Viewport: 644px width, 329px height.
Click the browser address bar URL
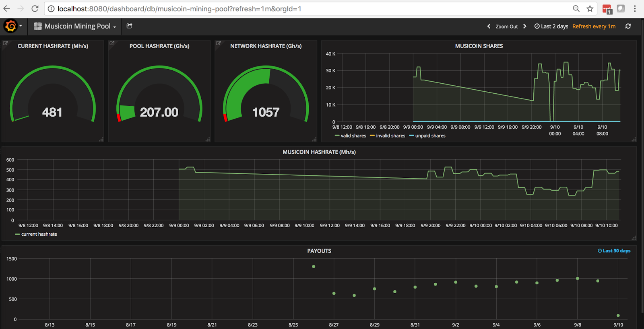coord(180,8)
